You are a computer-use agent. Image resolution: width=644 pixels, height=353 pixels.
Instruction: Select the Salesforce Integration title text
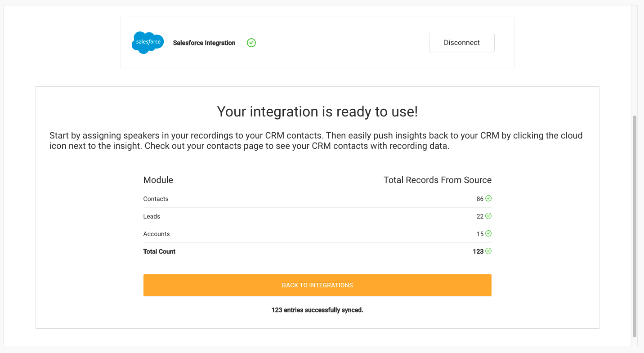204,43
